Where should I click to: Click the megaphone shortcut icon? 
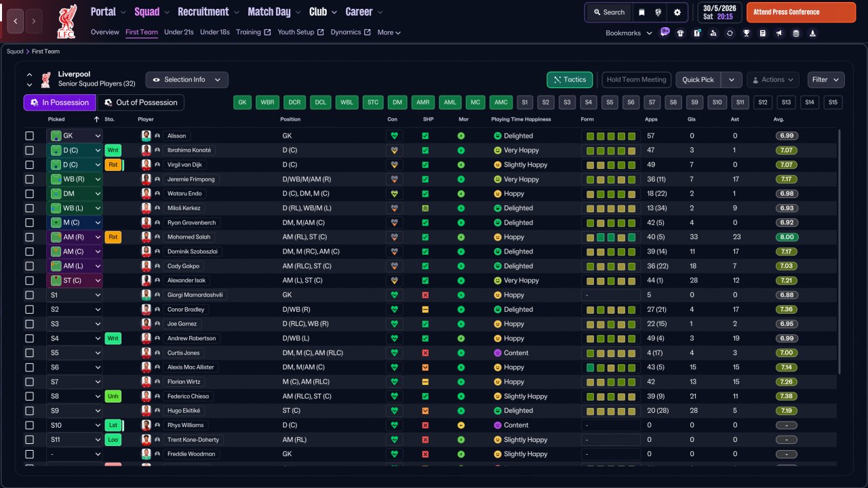pyautogui.click(x=779, y=33)
